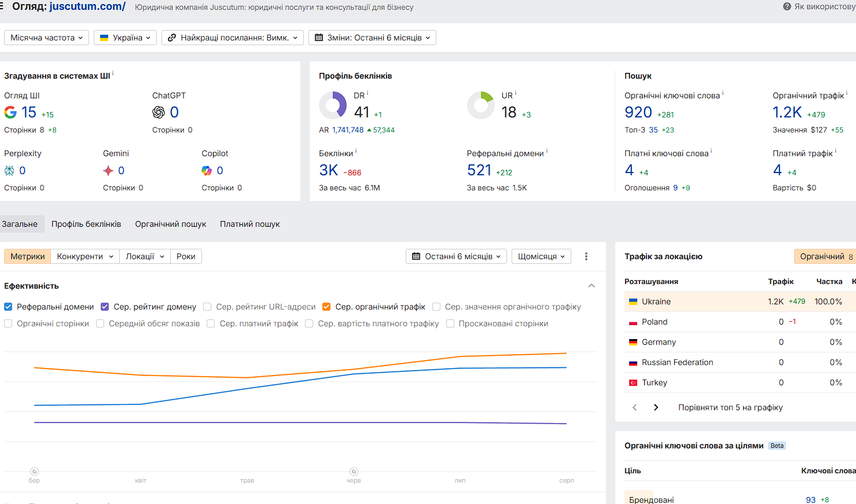The image size is (856, 504).
Task: Click the Google AI overview value 15
Action: pyautogui.click(x=29, y=112)
